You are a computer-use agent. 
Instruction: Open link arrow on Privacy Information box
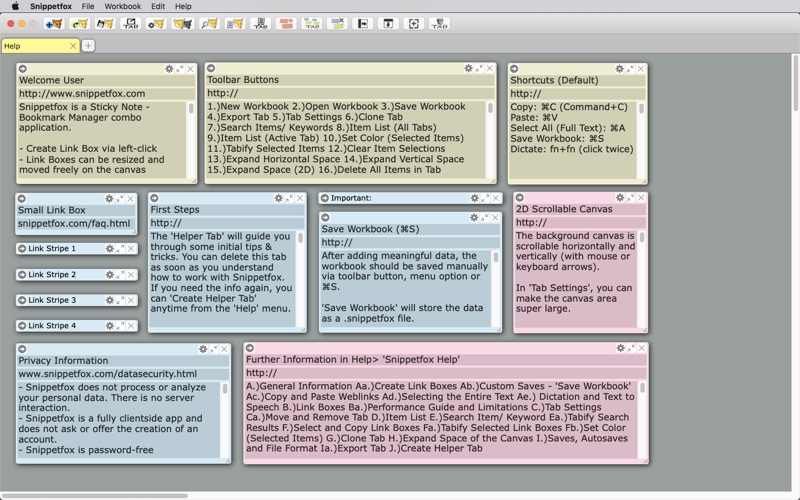[22, 349]
